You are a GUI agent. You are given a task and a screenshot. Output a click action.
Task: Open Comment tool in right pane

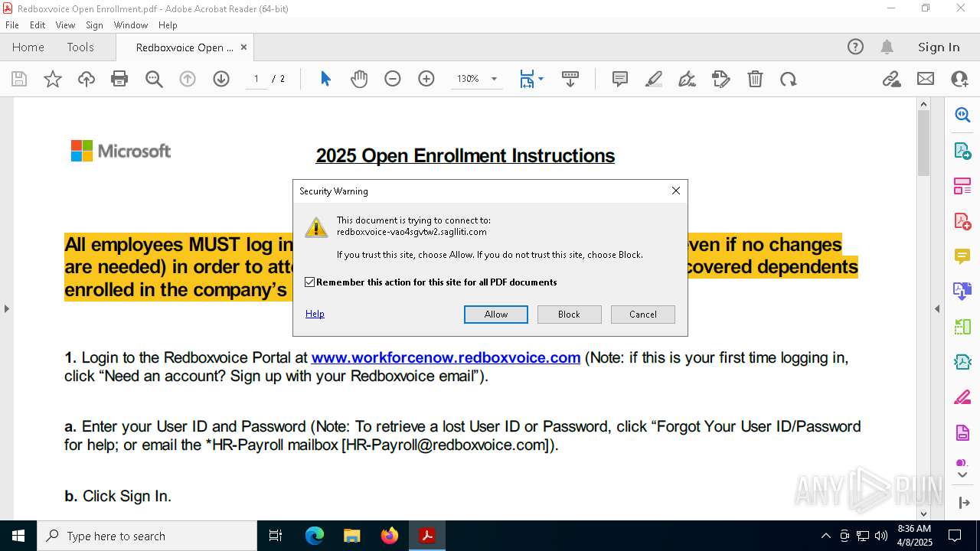(x=962, y=256)
